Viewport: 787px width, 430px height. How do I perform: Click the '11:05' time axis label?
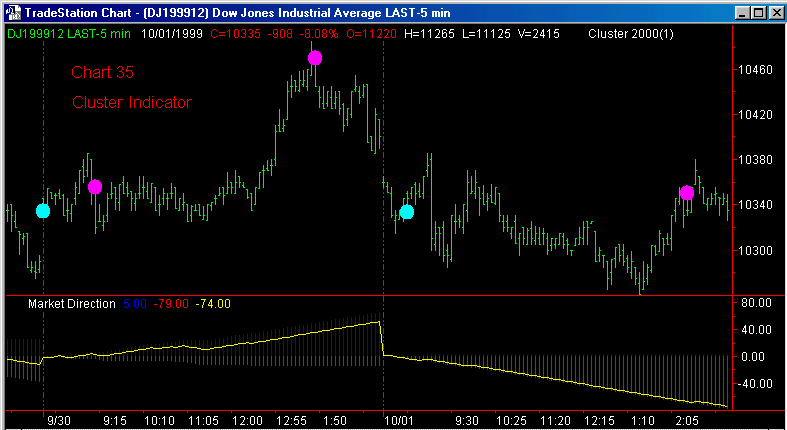pos(203,420)
